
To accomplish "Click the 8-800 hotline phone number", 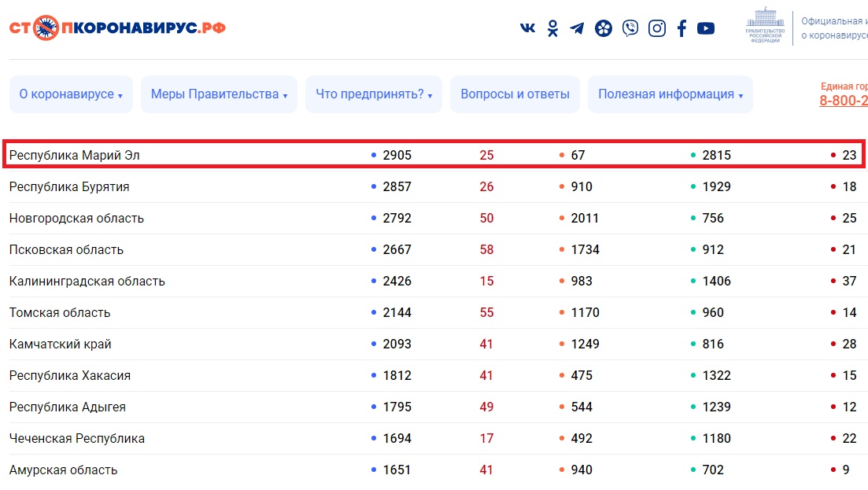I will [844, 101].
